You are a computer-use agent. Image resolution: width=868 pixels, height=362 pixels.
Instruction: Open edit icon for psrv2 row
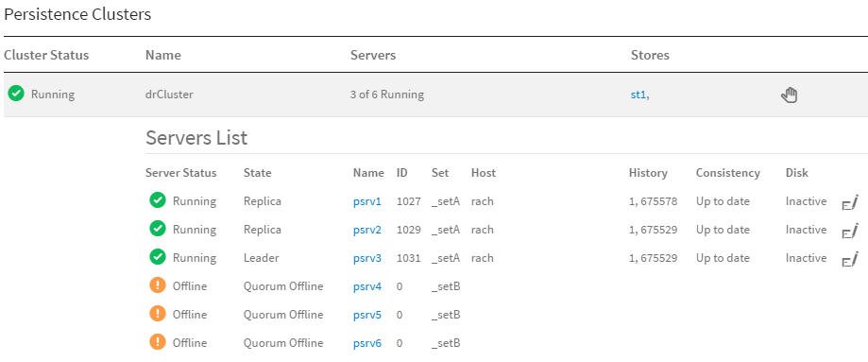[849, 231]
